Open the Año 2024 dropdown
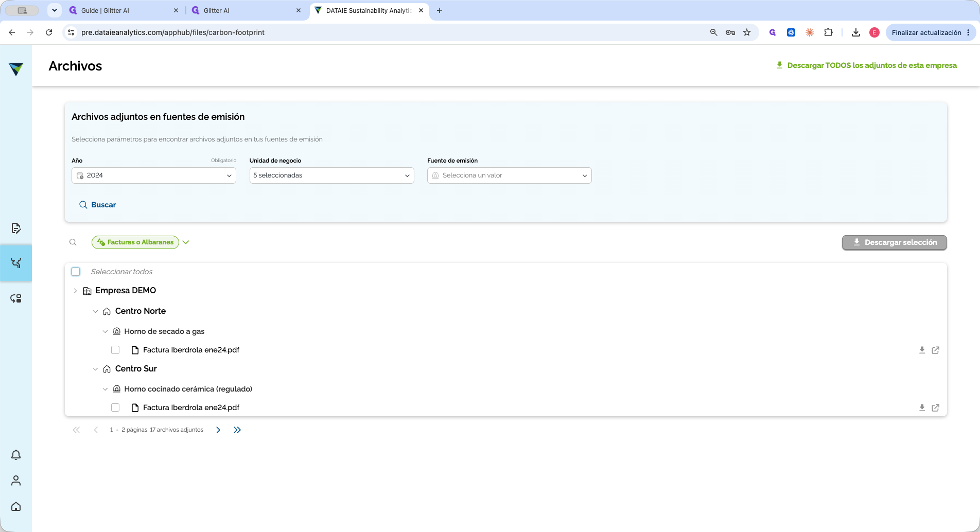This screenshot has width=980, height=532. click(x=154, y=175)
